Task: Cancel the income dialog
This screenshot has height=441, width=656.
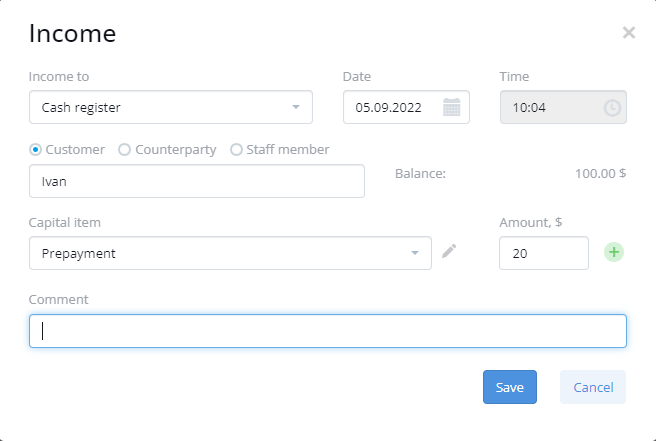Action: 593,387
